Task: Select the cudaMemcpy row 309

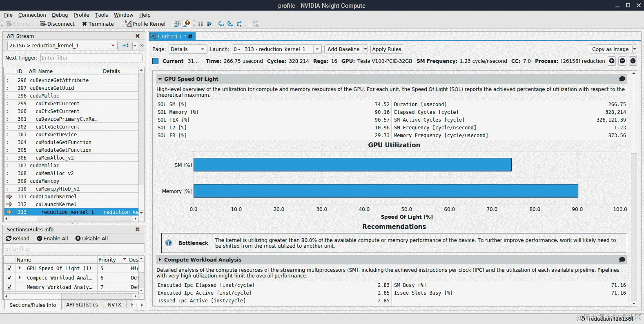Action: click(x=71, y=181)
